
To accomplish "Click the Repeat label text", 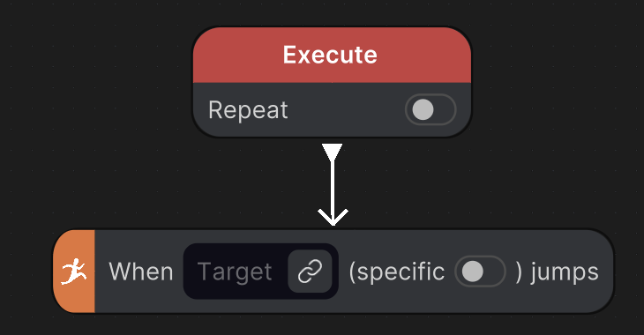I will pos(248,110).
